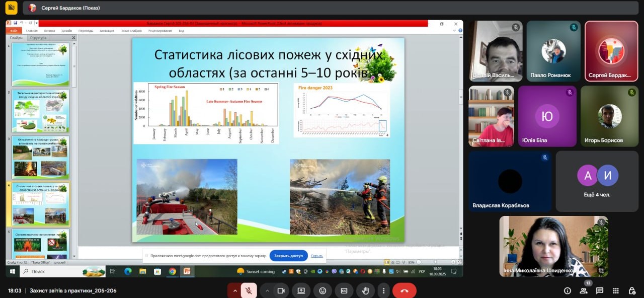Switch to the Структура pane tab
The width and height of the screenshot is (644, 298).
click(x=38, y=38)
